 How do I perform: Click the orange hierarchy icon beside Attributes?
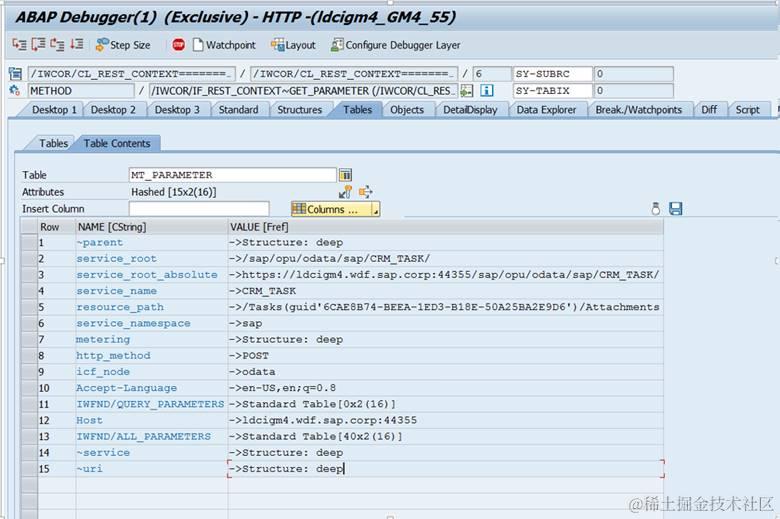(x=366, y=192)
